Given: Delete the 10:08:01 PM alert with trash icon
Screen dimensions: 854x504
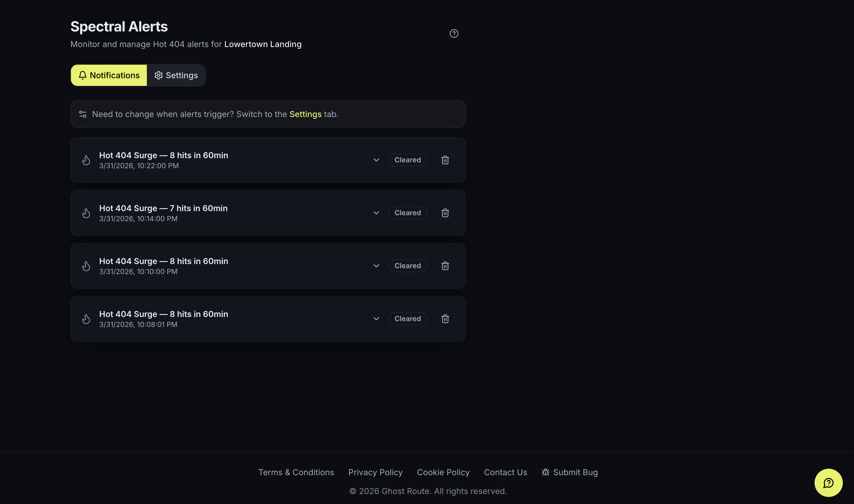Looking at the screenshot, I should (x=445, y=319).
